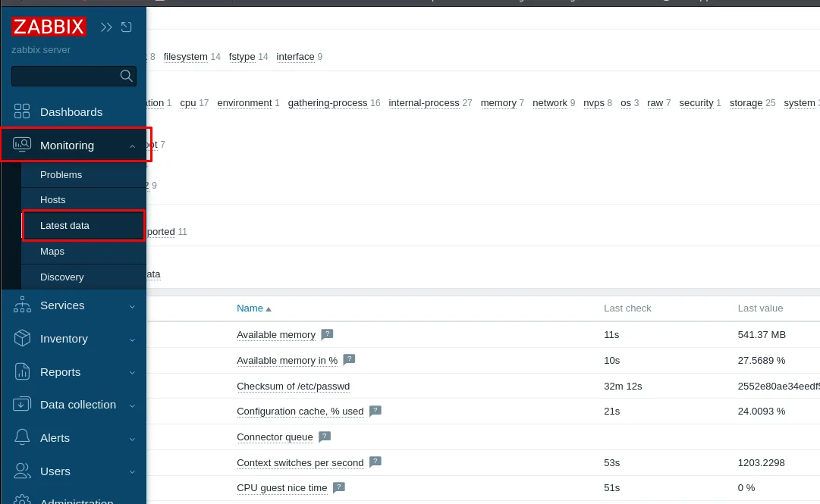Click the Reports document icon

tap(22, 371)
